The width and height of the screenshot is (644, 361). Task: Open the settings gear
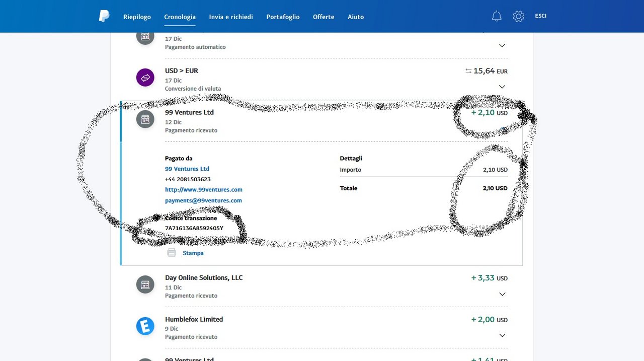tap(519, 16)
